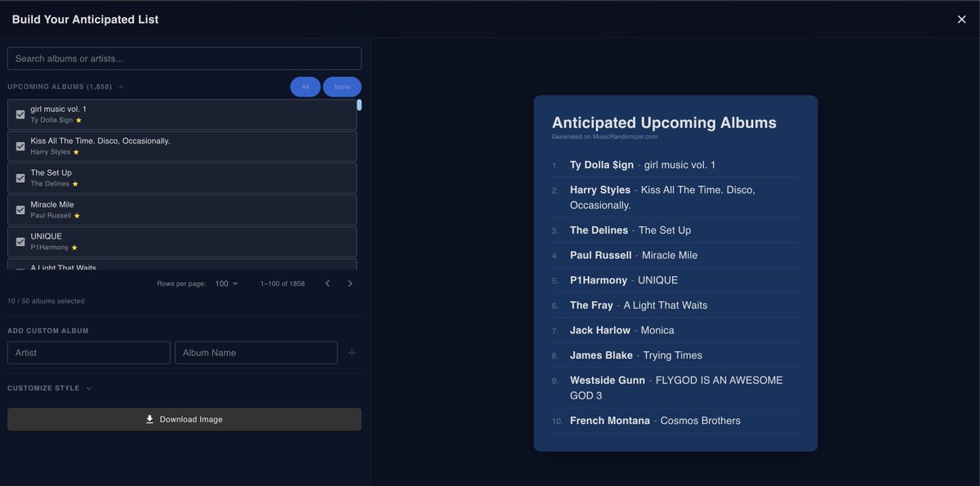The height and width of the screenshot is (486, 980).
Task: Click the plus icon to add custom album
Action: tap(352, 353)
